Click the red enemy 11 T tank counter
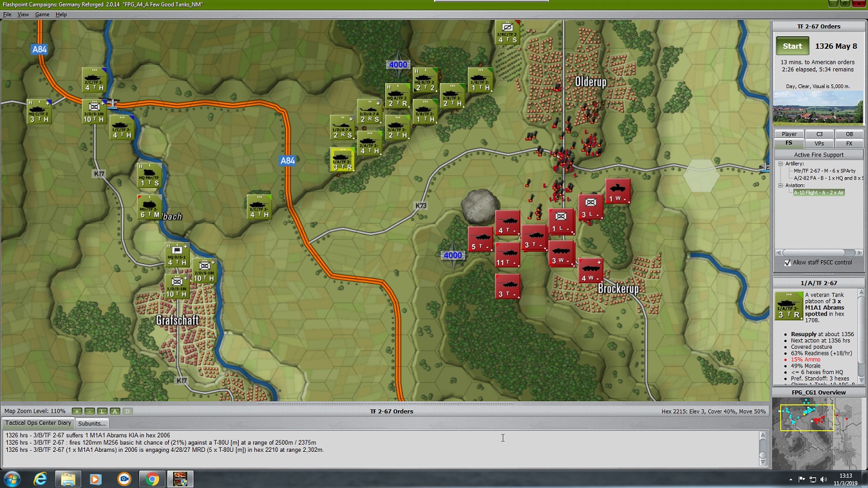This screenshot has width=868, height=488. tap(508, 255)
